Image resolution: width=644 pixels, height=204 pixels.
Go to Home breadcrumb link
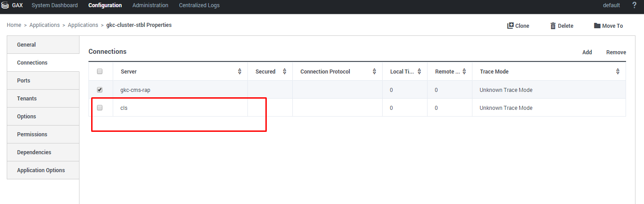[x=14, y=25]
